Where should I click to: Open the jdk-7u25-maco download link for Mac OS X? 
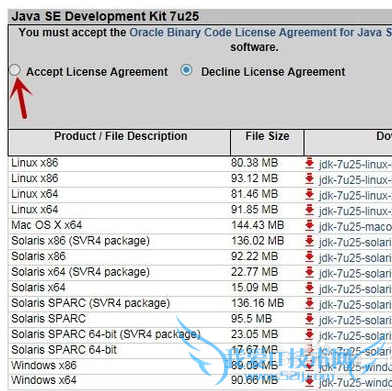[355, 227]
